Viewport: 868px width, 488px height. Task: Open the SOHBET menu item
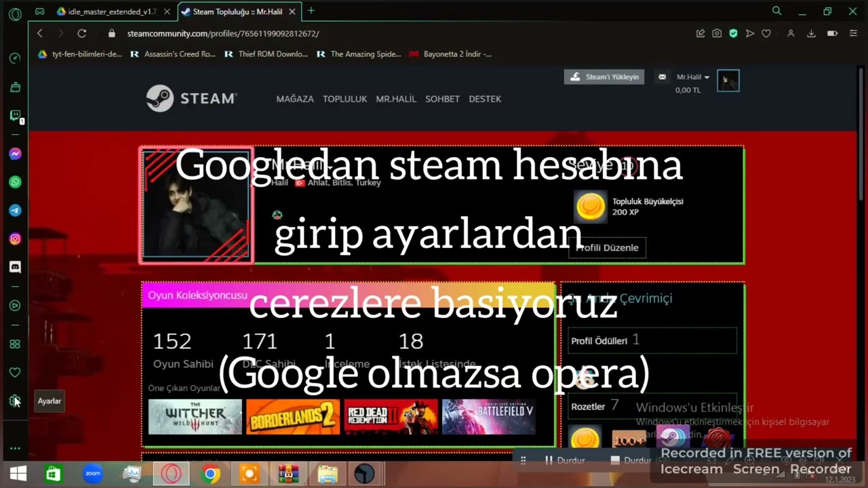442,99
